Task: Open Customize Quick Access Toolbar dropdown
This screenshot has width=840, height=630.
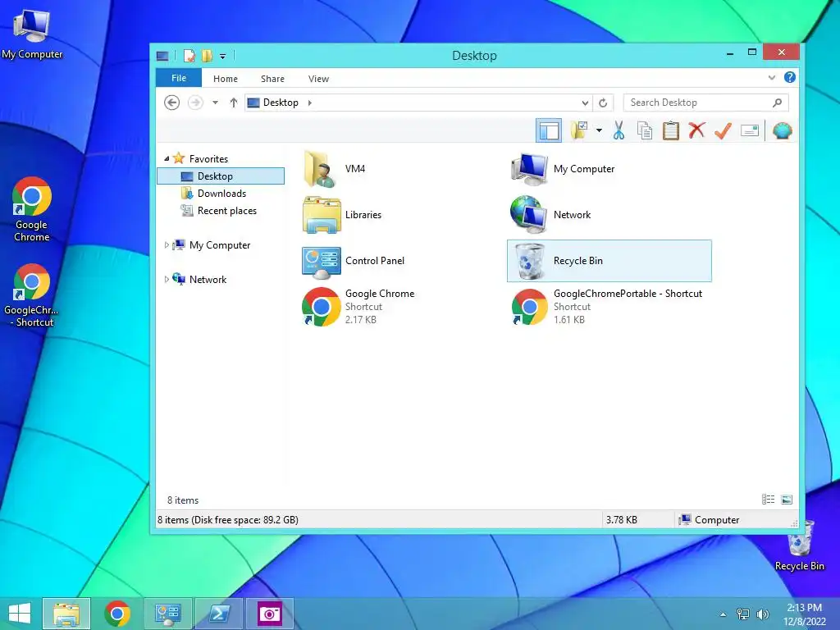Action: tap(223, 56)
